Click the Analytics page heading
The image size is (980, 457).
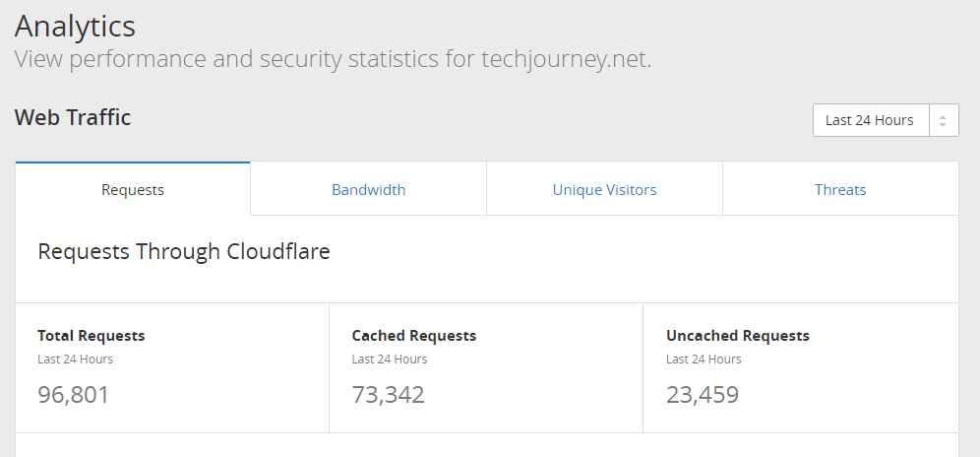[x=75, y=27]
